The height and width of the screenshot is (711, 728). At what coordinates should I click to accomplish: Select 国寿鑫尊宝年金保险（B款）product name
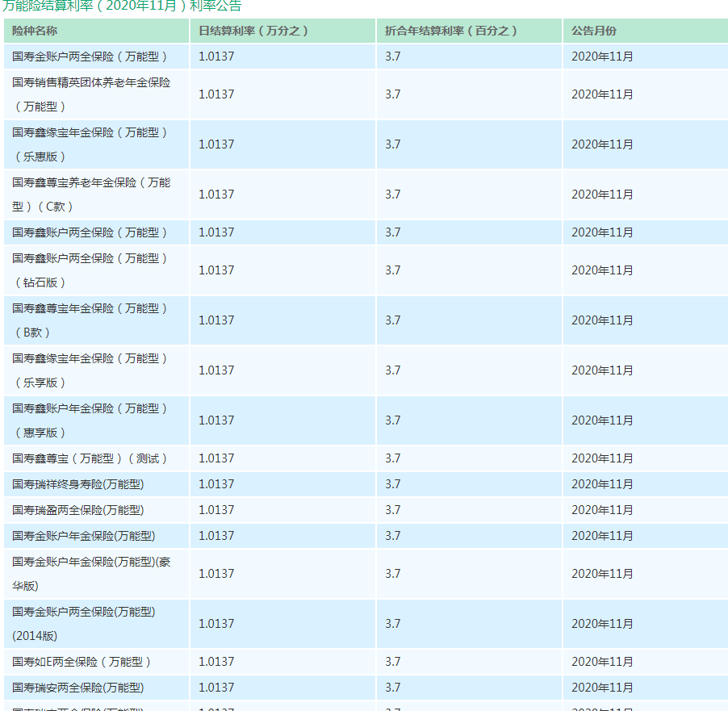click(90, 320)
